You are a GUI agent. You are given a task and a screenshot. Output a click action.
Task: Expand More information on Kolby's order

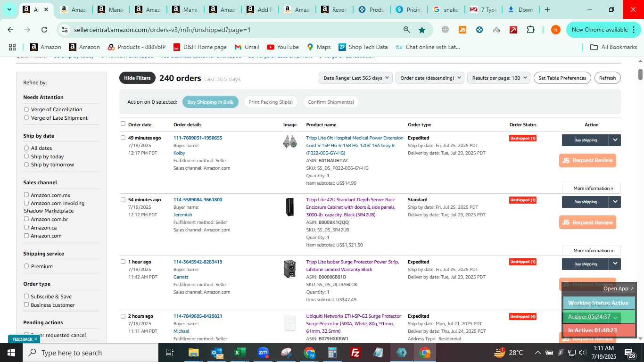click(591, 189)
